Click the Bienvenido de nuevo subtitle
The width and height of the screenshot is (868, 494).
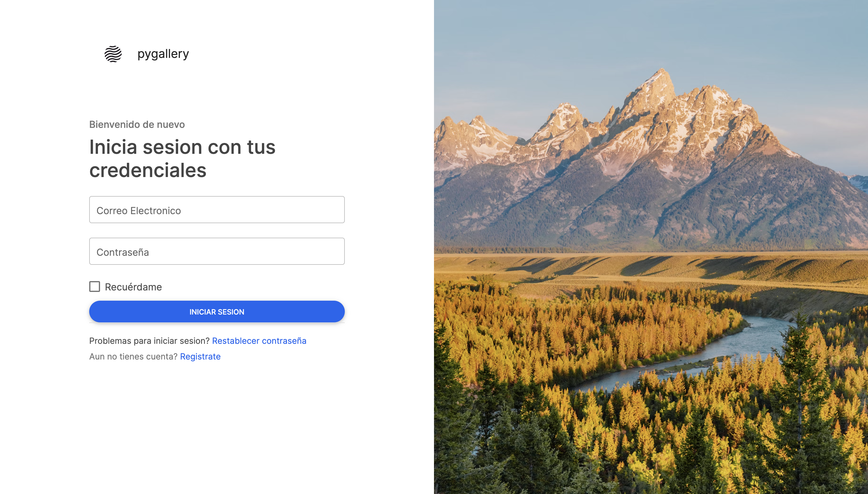pos(137,125)
